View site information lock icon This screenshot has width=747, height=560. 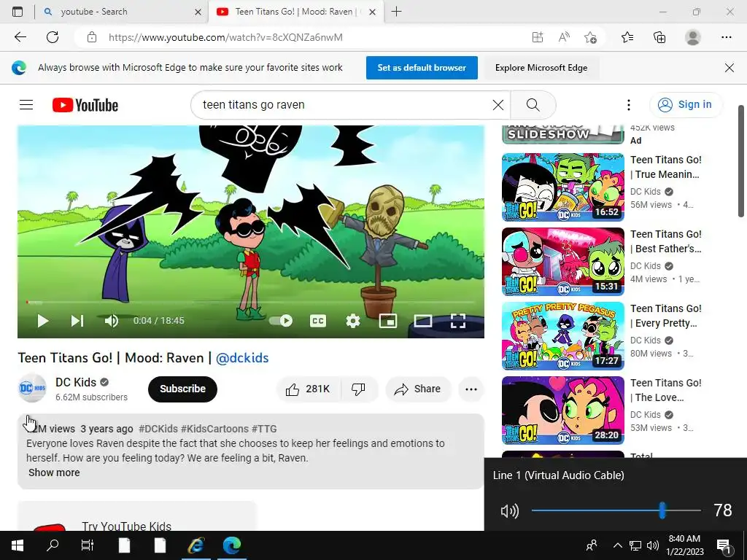point(92,37)
